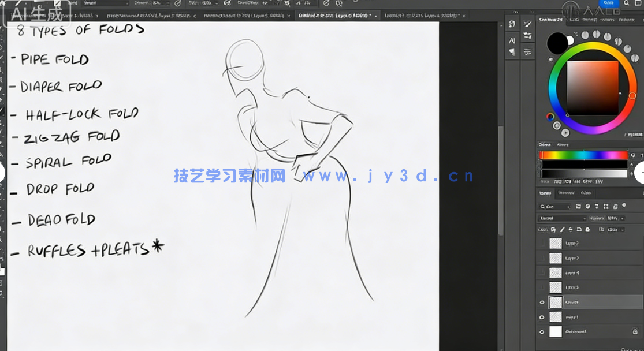This screenshot has width=644, height=351.
Task: Select the Text tool marked with an A
Action: coord(511,40)
